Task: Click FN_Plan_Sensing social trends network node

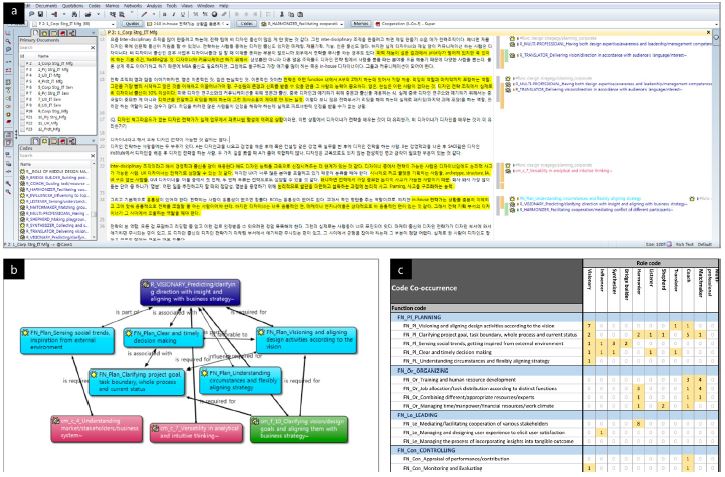Action: 68,340
